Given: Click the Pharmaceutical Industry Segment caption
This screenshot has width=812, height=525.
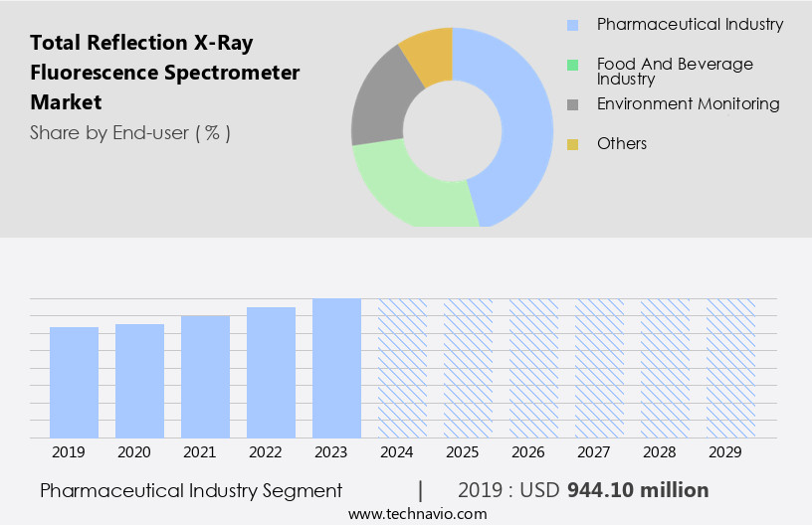Looking at the screenshot, I should [x=191, y=490].
